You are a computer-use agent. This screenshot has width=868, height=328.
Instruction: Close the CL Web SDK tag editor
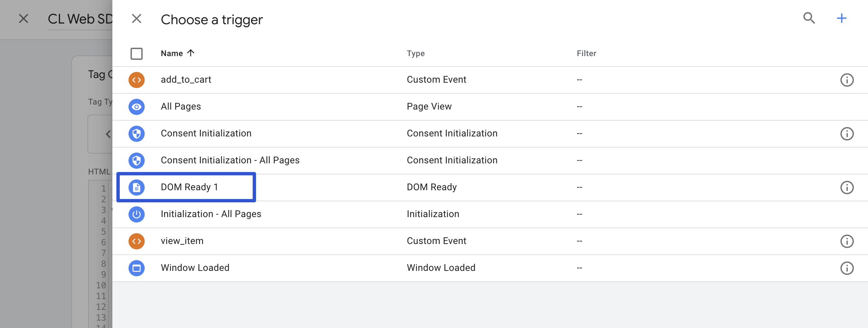pyautogui.click(x=23, y=18)
